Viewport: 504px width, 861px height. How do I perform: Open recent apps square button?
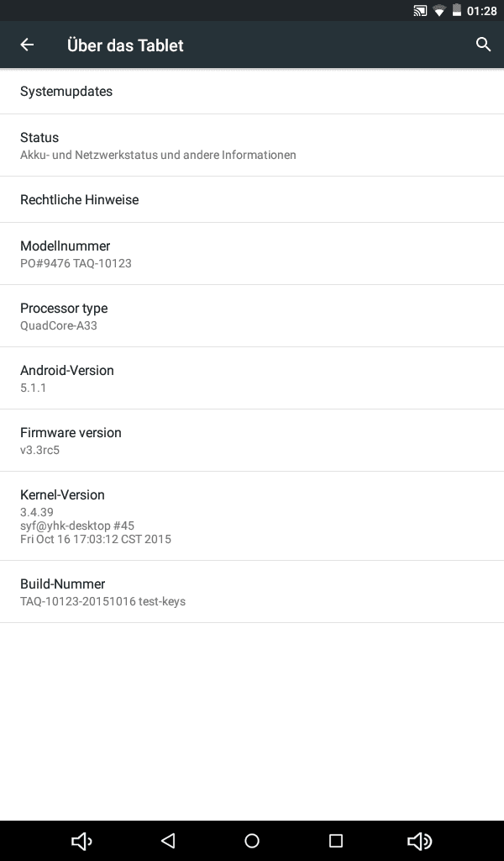[x=336, y=841]
